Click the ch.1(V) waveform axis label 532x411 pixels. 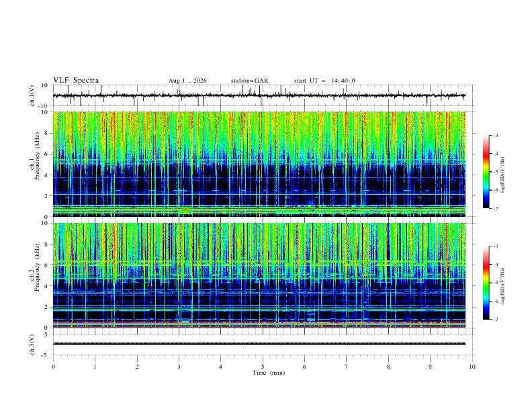(x=32, y=95)
